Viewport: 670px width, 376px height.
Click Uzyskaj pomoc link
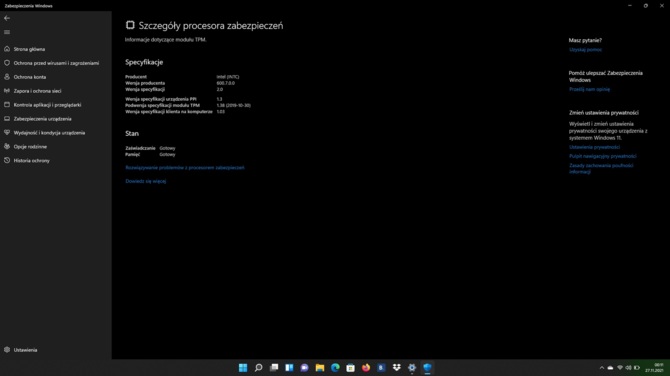coord(585,50)
